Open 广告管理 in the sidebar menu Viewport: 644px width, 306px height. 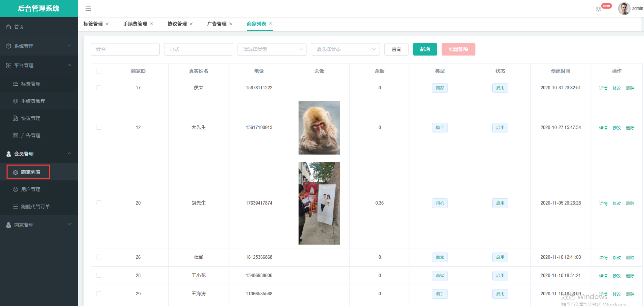point(31,136)
